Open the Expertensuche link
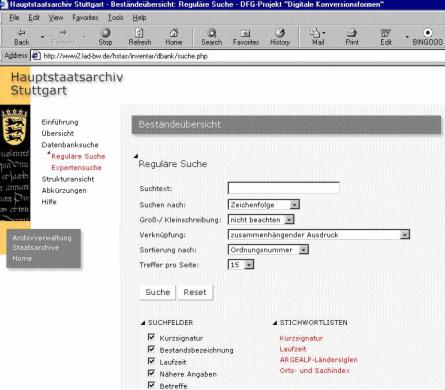The image size is (445, 390). tap(76, 168)
